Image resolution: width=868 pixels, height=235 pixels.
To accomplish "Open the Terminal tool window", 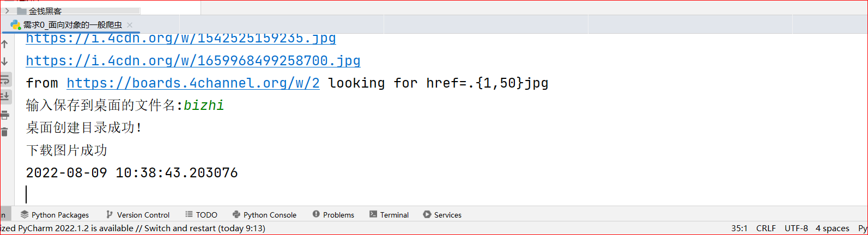I will point(389,215).
